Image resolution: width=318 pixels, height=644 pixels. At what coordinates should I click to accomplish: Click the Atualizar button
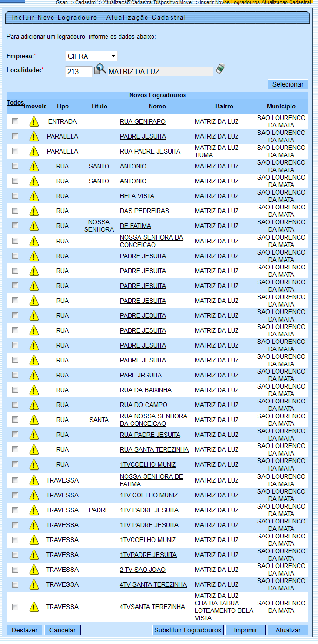288,630
